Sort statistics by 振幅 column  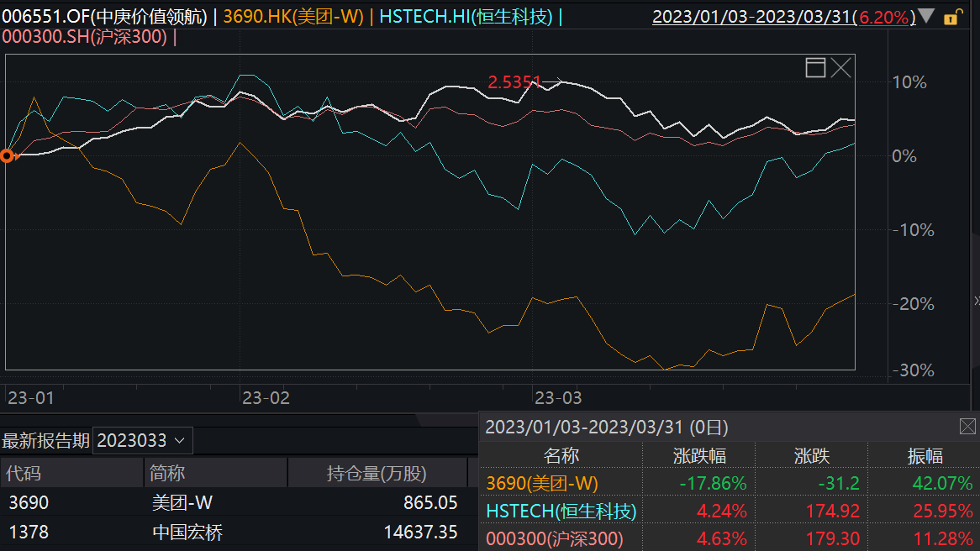pos(925,456)
